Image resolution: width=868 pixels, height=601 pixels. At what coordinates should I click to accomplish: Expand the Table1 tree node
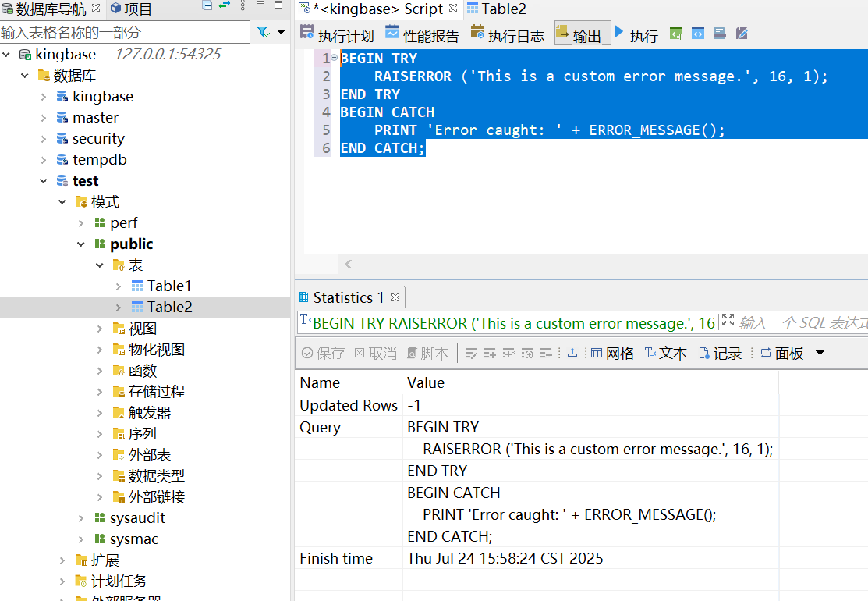(119, 286)
